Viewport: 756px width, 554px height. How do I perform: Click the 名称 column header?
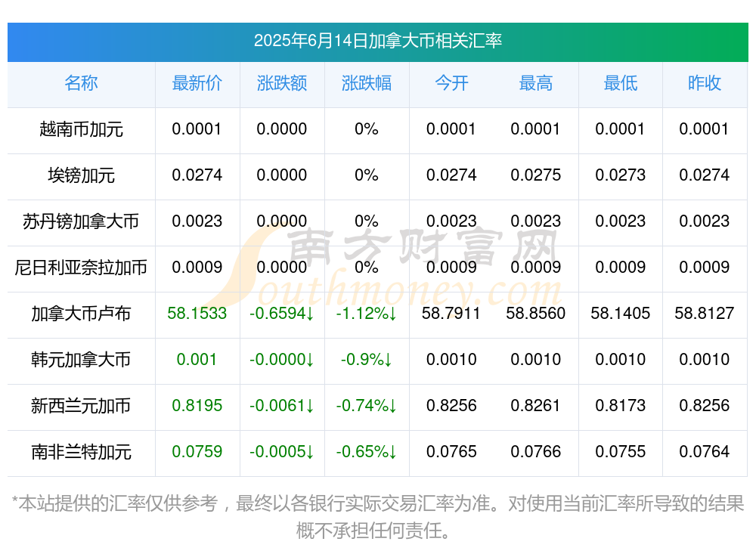(81, 83)
